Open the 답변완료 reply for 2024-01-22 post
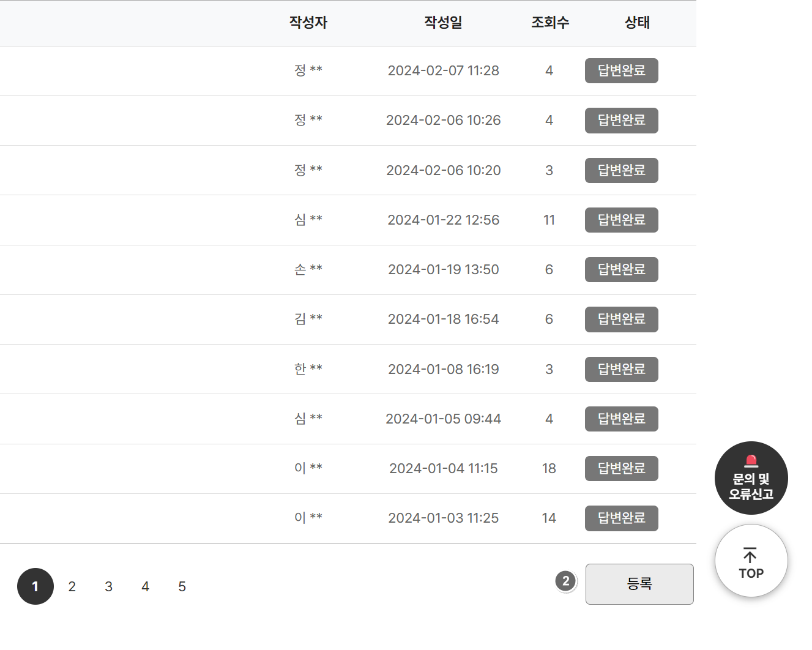 click(x=621, y=220)
